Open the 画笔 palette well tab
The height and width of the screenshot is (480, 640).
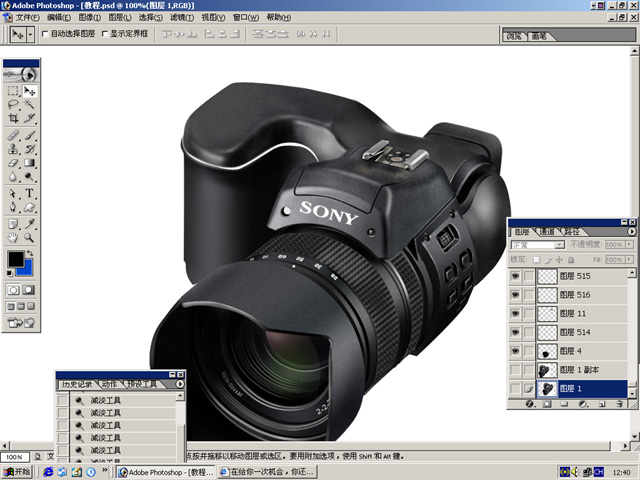539,36
